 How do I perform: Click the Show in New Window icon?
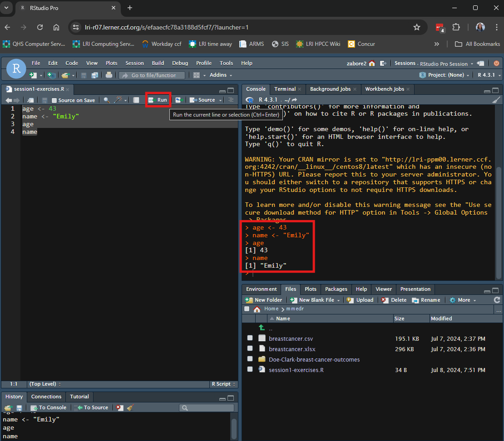pos(30,100)
